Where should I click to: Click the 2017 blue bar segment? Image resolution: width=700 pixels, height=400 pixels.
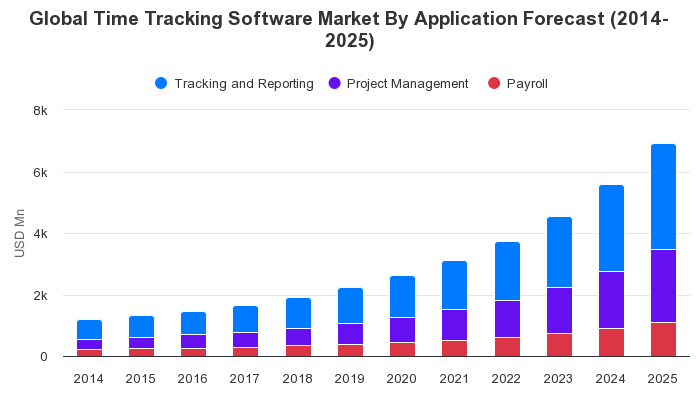tap(246, 319)
